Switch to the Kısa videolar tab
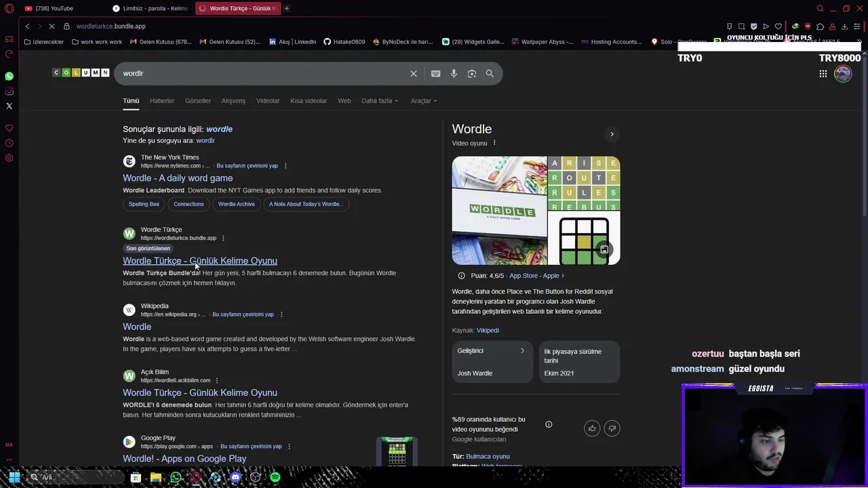 point(309,101)
